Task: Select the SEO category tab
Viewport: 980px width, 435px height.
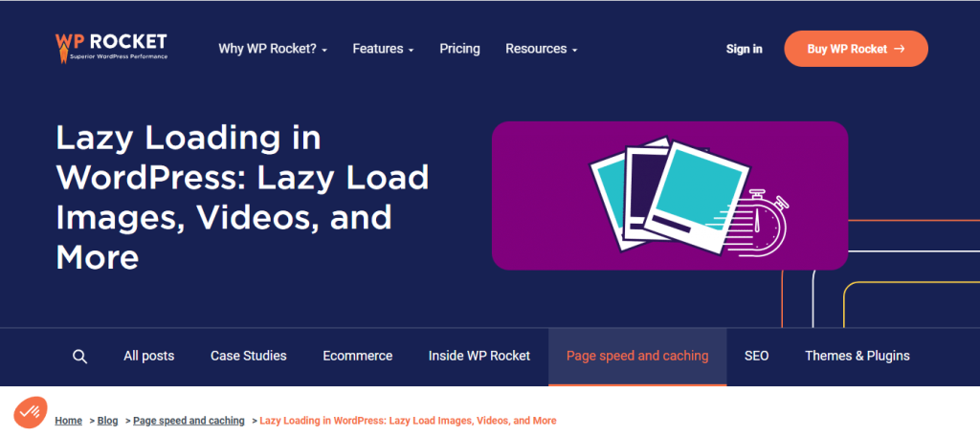Action: tap(756, 357)
